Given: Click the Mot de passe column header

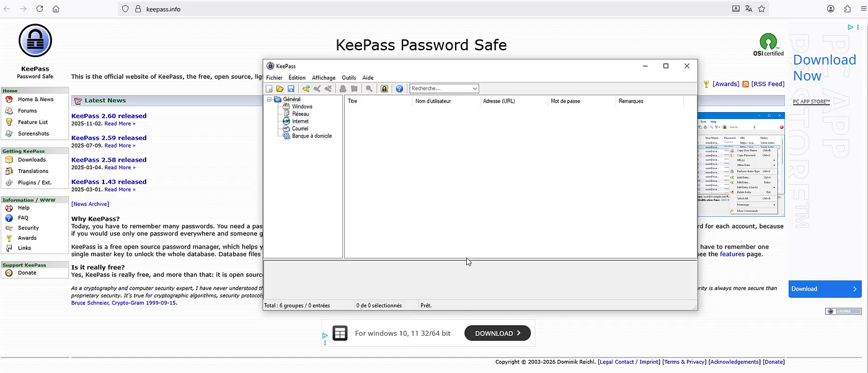Looking at the screenshot, I should [x=582, y=101].
